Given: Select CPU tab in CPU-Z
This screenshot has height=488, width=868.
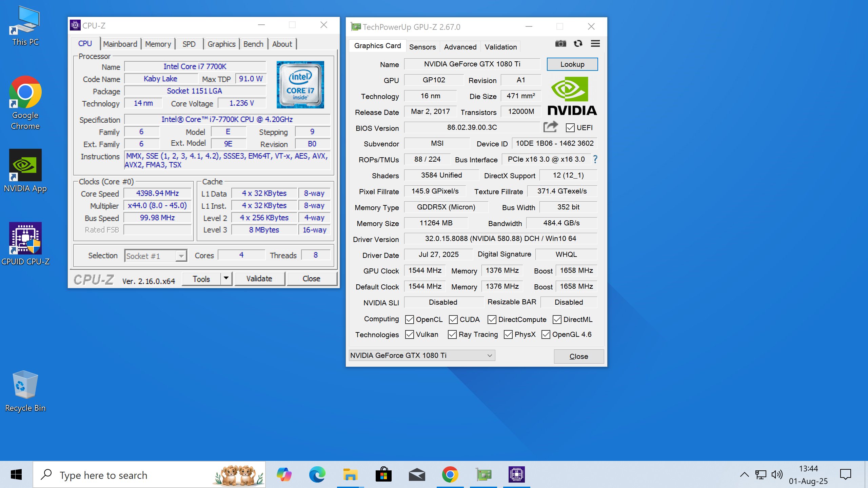Looking at the screenshot, I should click(85, 43).
